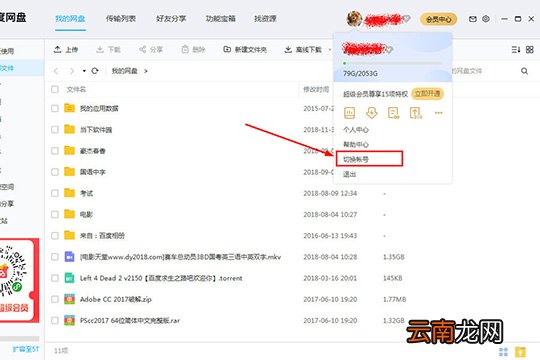Screen dimensions: 540x360
Task: Click the archive icon of Adobe CC 2017破解.zip
Action: coord(69,299)
